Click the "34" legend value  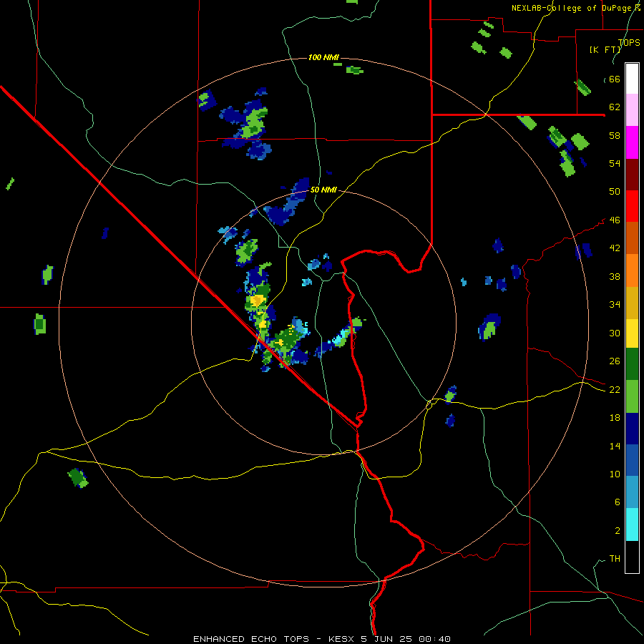615,305
